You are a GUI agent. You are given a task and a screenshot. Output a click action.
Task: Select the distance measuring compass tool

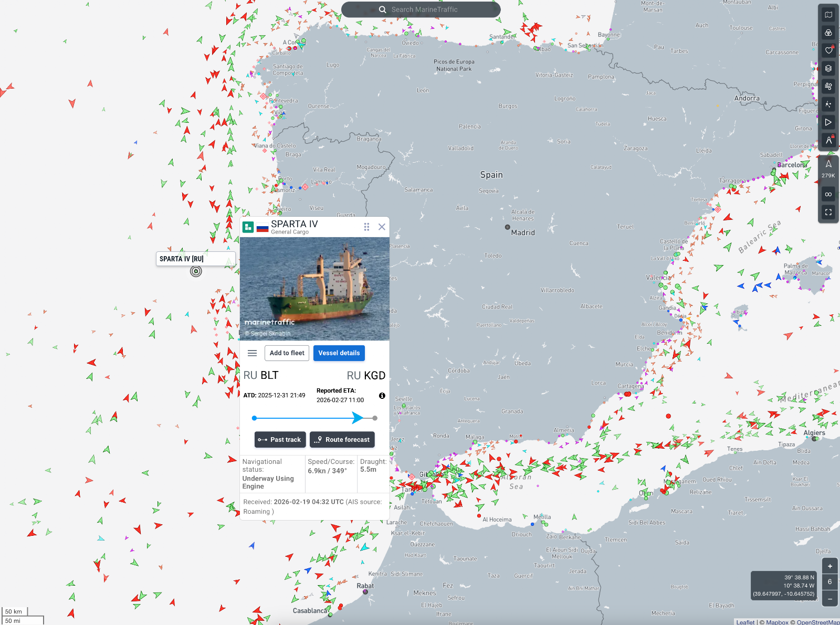[x=828, y=140]
